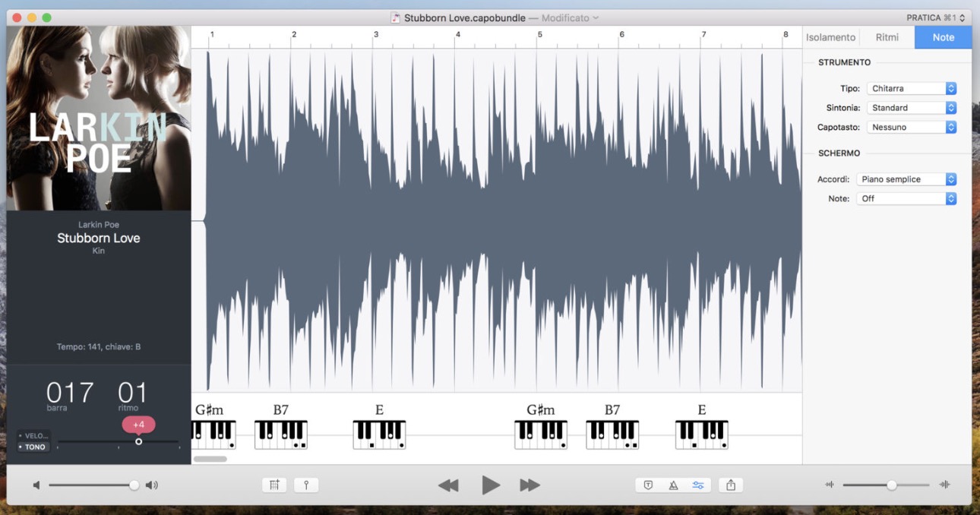Select the Note tab
This screenshot has height=515, width=980.
944,37
